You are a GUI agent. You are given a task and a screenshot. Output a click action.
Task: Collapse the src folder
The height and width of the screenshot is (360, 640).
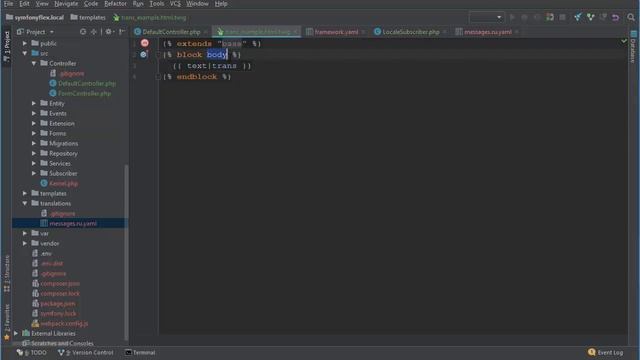point(25,53)
